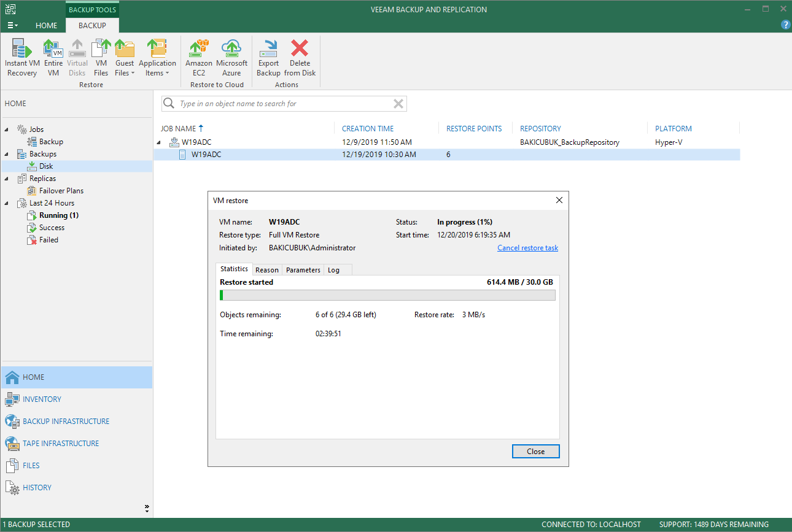Restore to Microsoft Azure
The width and height of the screenshot is (792, 532).
pos(231,58)
